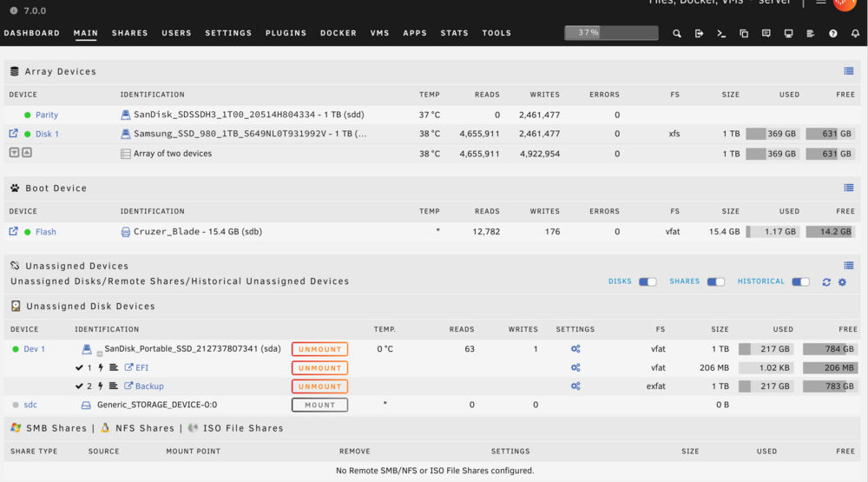Open the TOOLS tab
Image resolution: width=868 pixels, height=482 pixels.
click(496, 33)
